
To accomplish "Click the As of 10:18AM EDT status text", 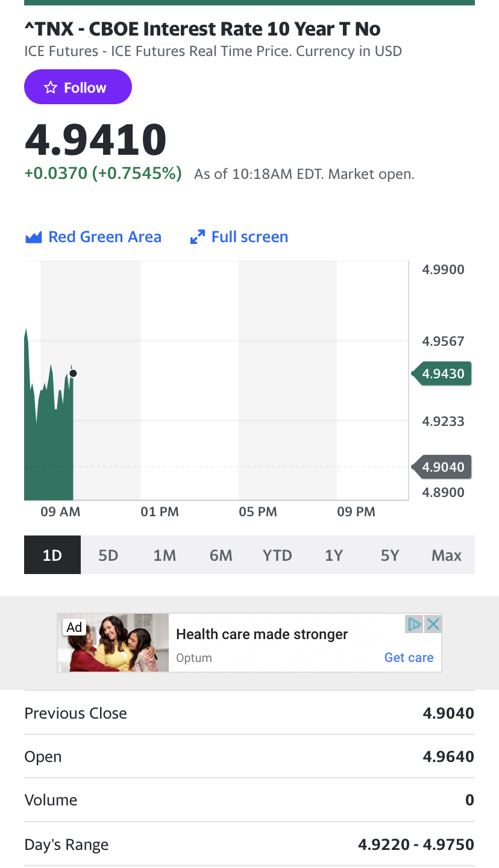I will 304,175.
